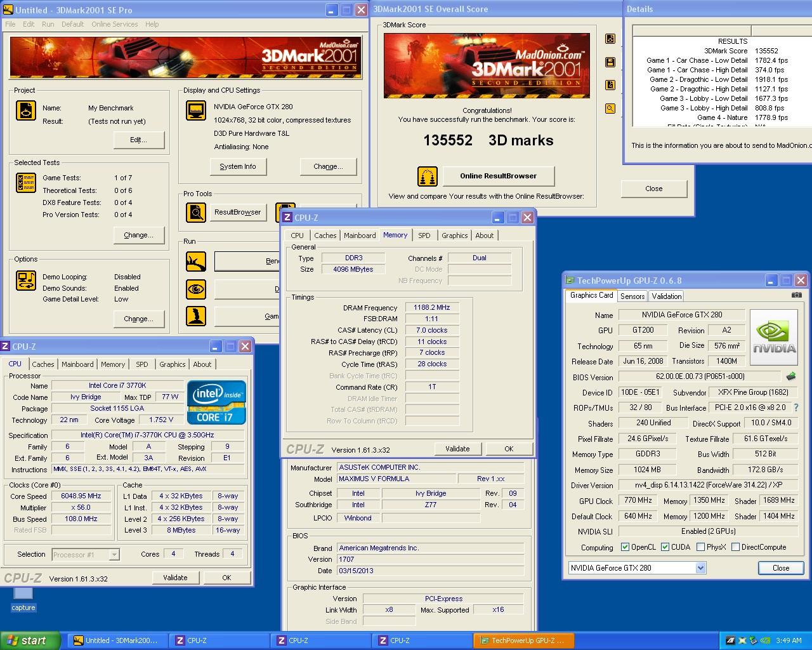
Task: Click the GPU Clock 770 MHz value in GPU-Z
Action: pyautogui.click(x=638, y=500)
